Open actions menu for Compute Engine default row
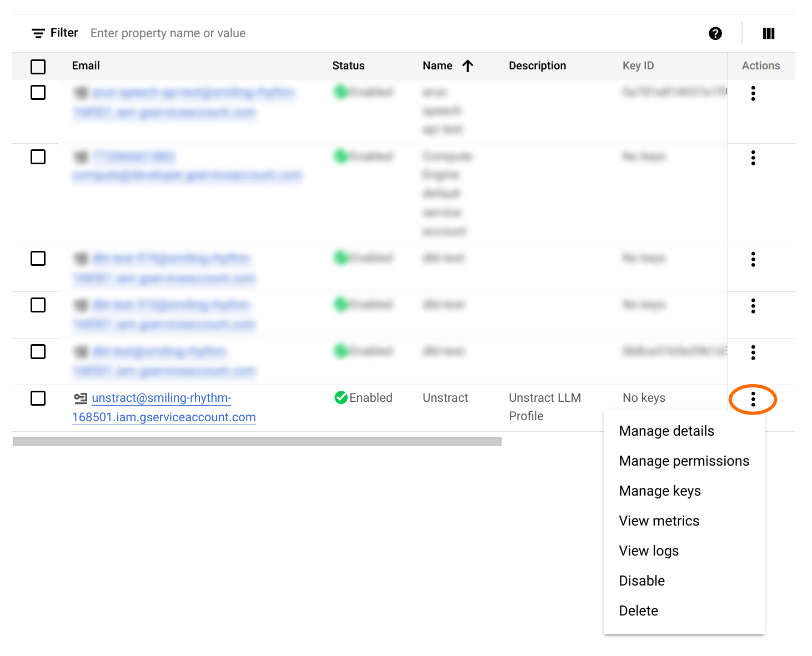 753,158
